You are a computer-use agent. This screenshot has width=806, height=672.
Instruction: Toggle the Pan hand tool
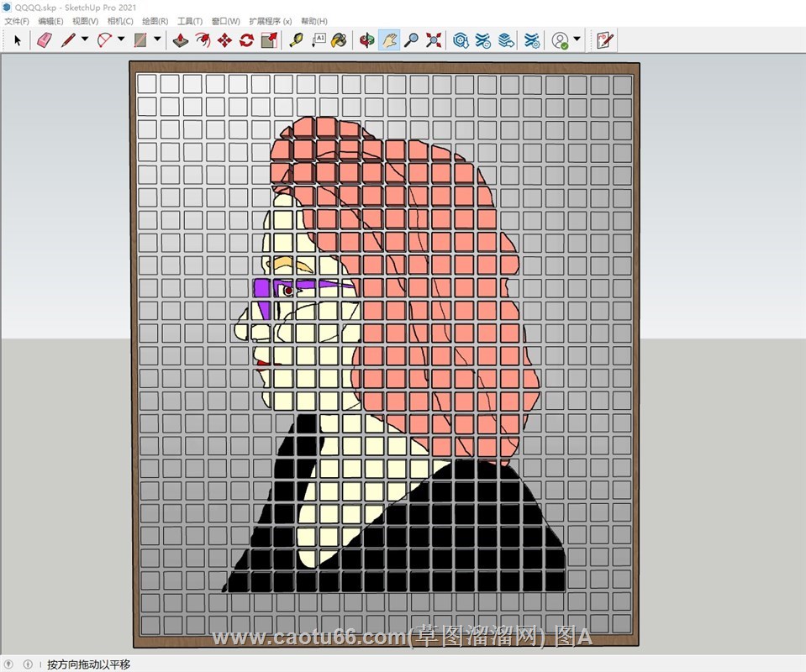(x=388, y=39)
